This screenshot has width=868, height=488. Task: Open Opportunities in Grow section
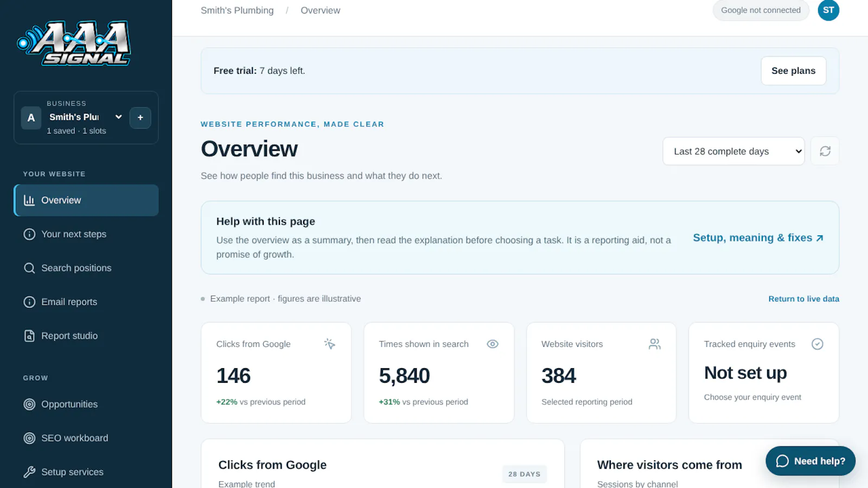pyautogui.click(x=86, y=404)
